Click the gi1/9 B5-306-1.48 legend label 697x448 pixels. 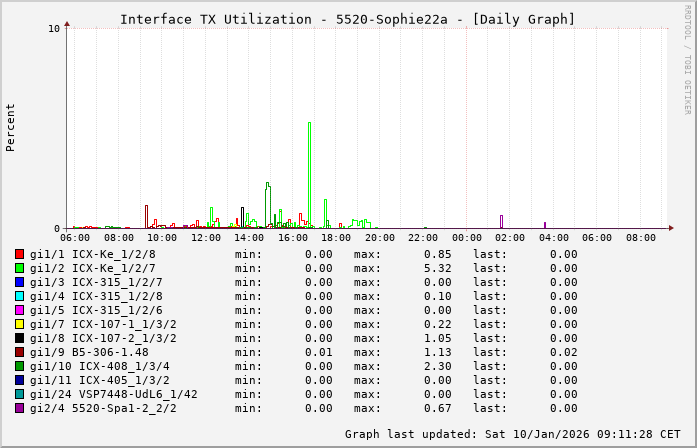(89, 352)
